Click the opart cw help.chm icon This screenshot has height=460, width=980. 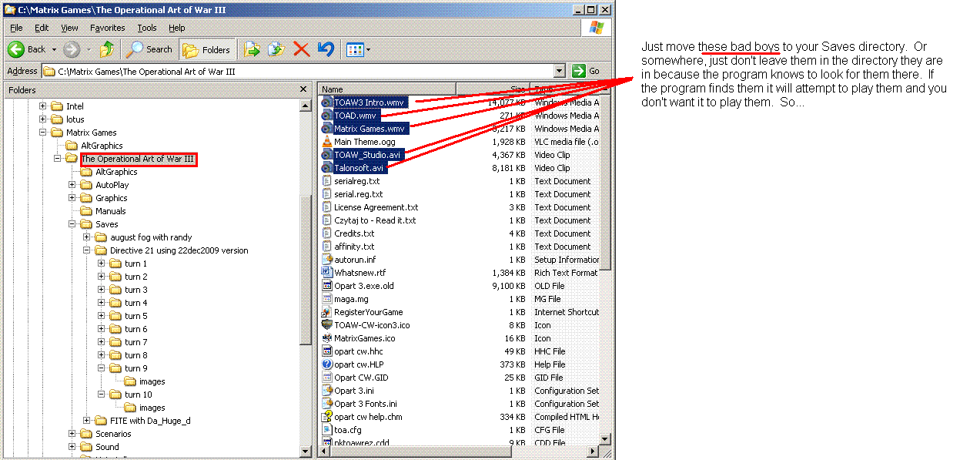[x=326, y=417]
